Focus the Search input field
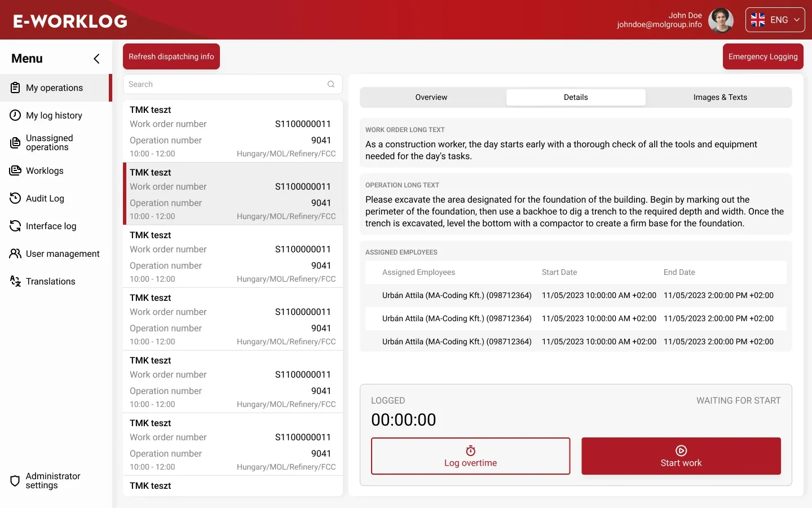This screenshot has height=508, width=812. pos(232,84)
